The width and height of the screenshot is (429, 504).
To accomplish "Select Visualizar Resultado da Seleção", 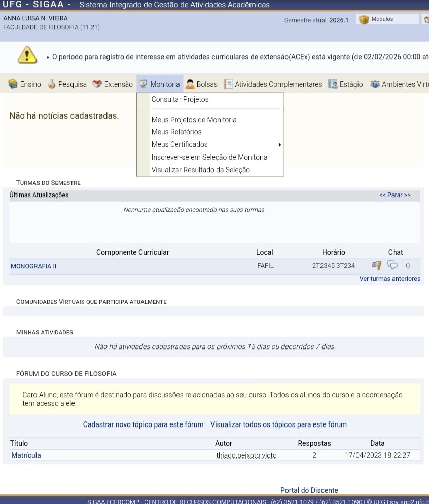I will 200,170.
